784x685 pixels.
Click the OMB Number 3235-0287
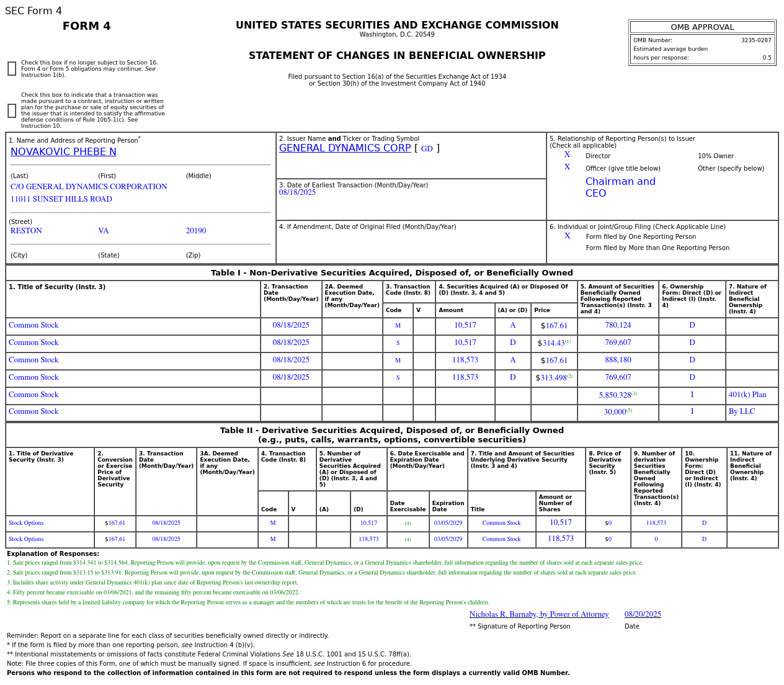click(x=756, y=40)
